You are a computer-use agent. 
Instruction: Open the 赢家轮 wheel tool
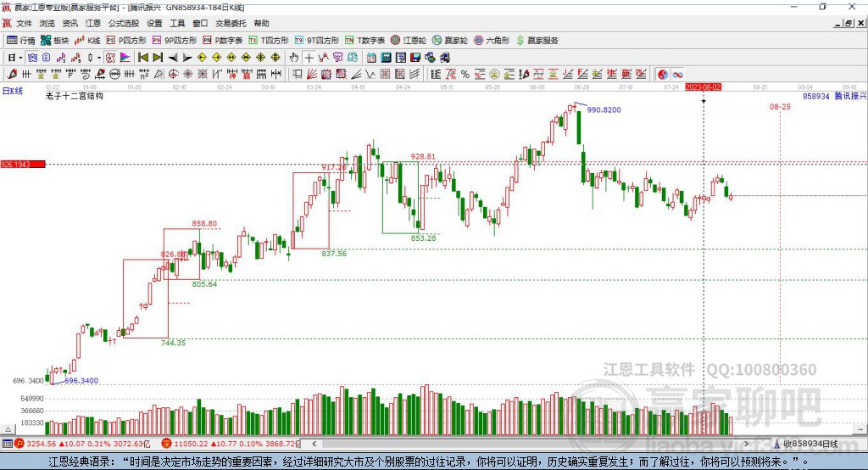[450, 41]
